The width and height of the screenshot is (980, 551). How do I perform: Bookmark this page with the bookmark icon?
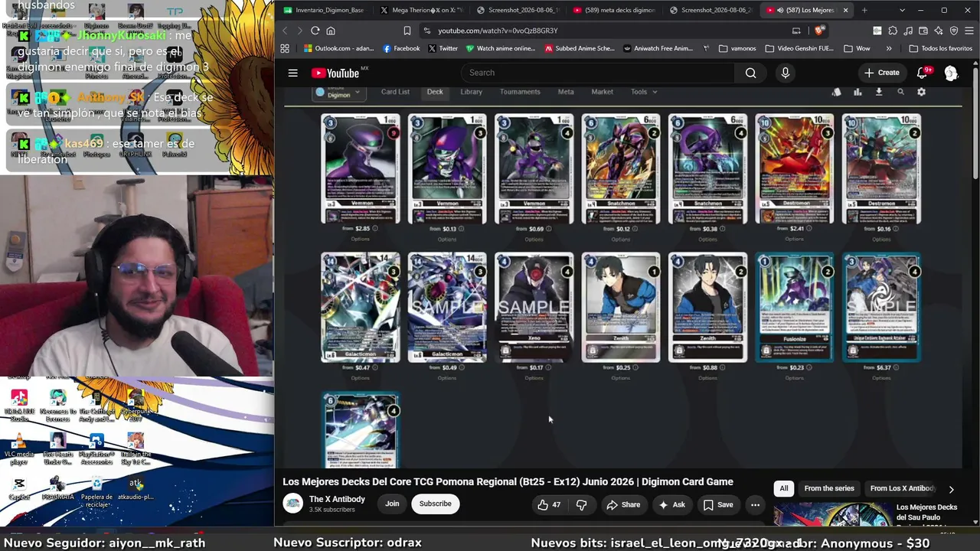[407, 31]
